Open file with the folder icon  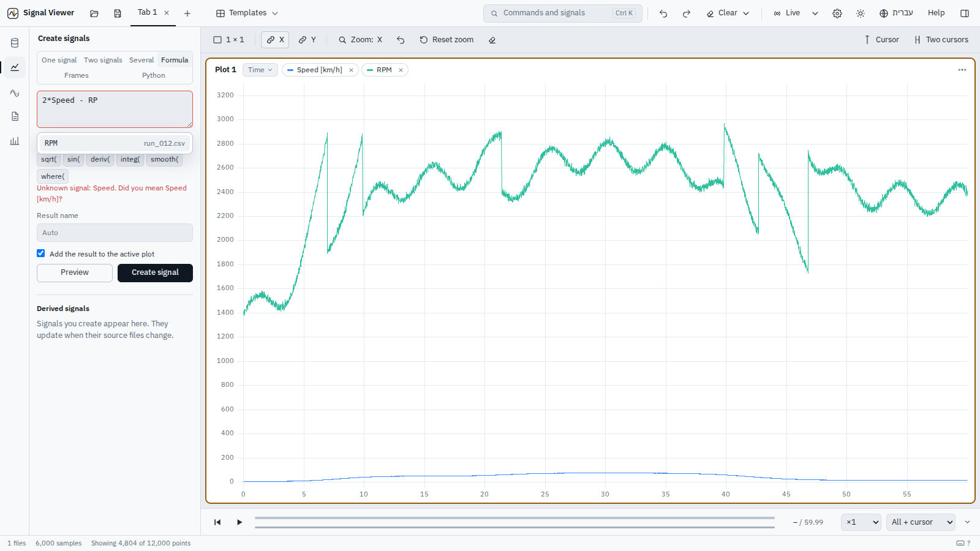94,13
